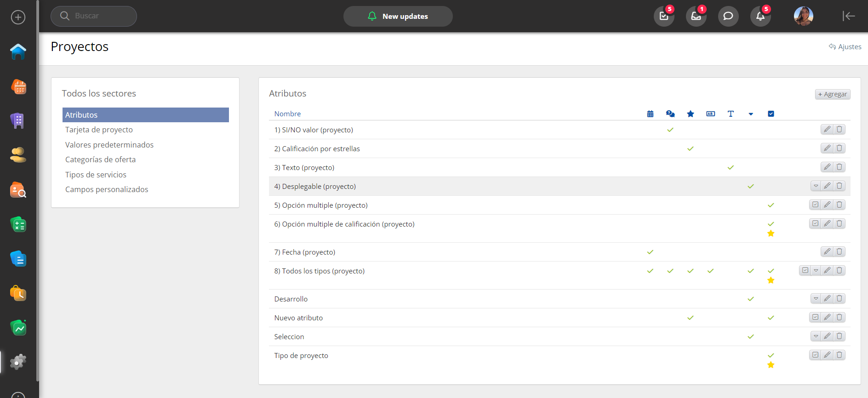This screenshot has width=868, height=398.
Task: Click pencil icon for 'Fecha (proyecto)' row
Action: [827, 252]
